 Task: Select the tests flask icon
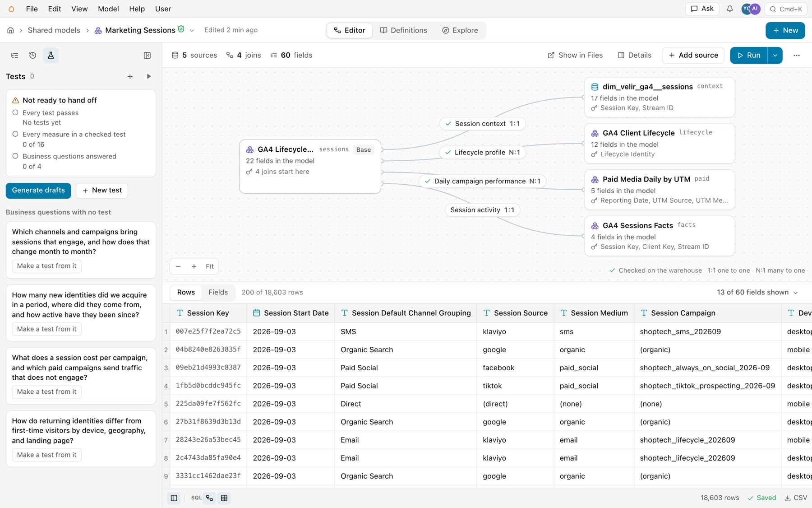click(51, 55)
